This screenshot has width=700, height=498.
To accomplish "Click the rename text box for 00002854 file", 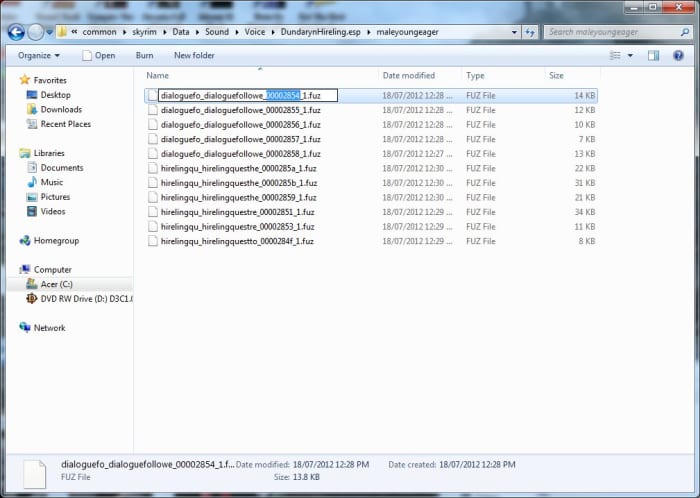I will pos(248,95).
